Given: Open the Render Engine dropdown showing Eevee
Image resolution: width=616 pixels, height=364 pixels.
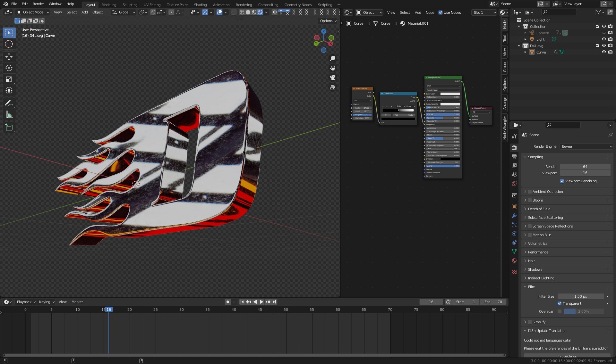Looking at the screenshot, I should point(587,146).
